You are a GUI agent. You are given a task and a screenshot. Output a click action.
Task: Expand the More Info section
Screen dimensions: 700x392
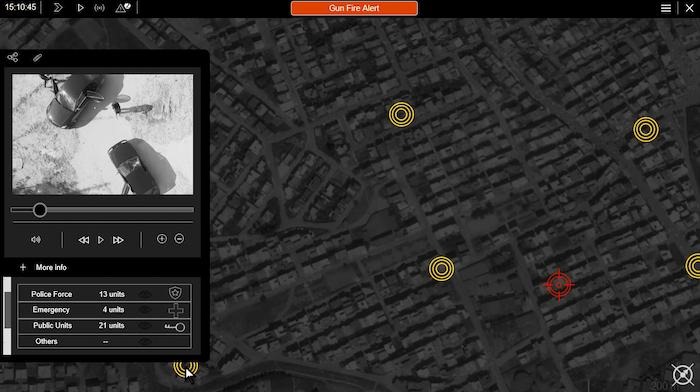43,267
